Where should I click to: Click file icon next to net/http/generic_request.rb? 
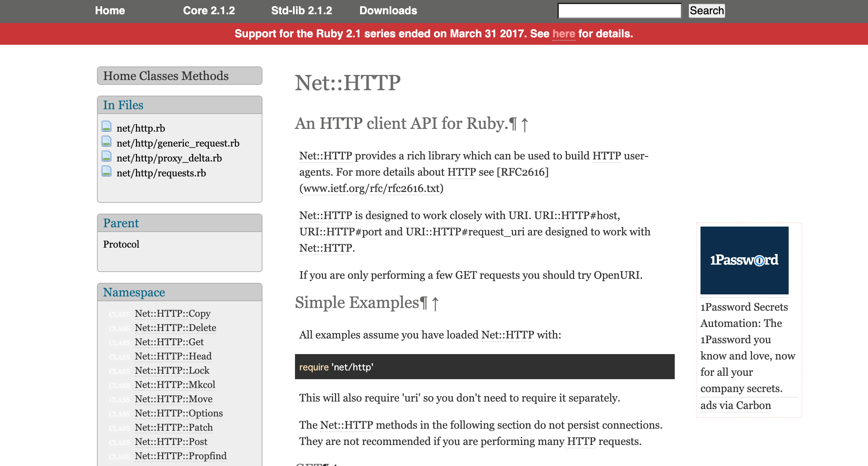pos(106,141)
